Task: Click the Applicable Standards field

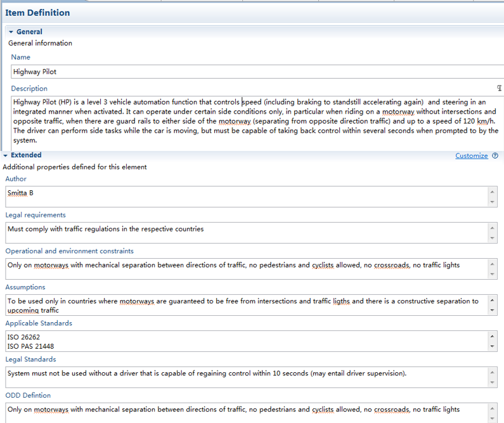Action: tap(247, 341)
